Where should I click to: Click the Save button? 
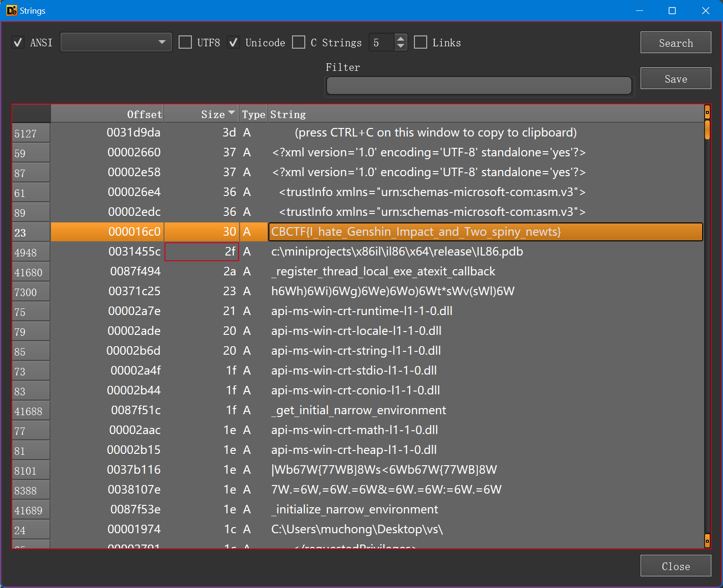click(x=676, y=79)
